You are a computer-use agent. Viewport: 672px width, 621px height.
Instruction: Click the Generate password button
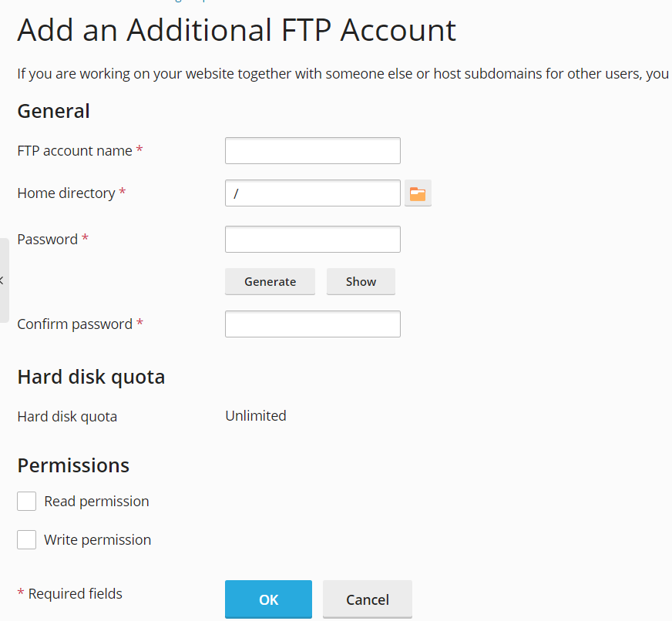(270, 282)
